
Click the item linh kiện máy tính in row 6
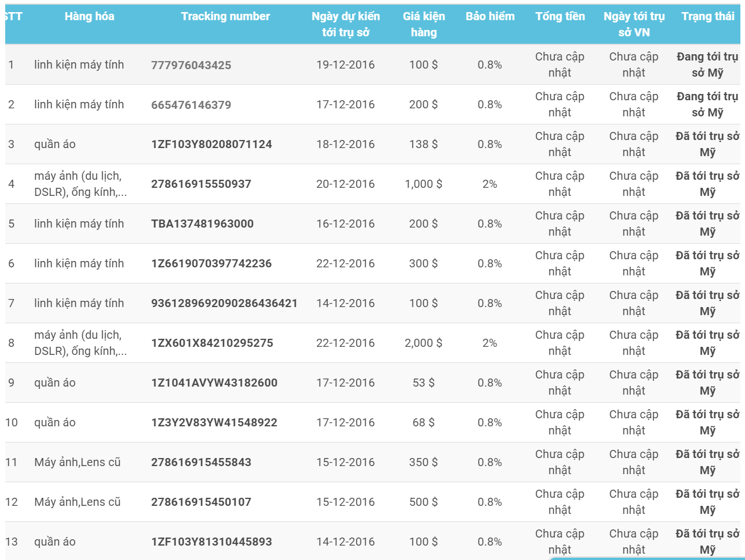pos(79,263)
